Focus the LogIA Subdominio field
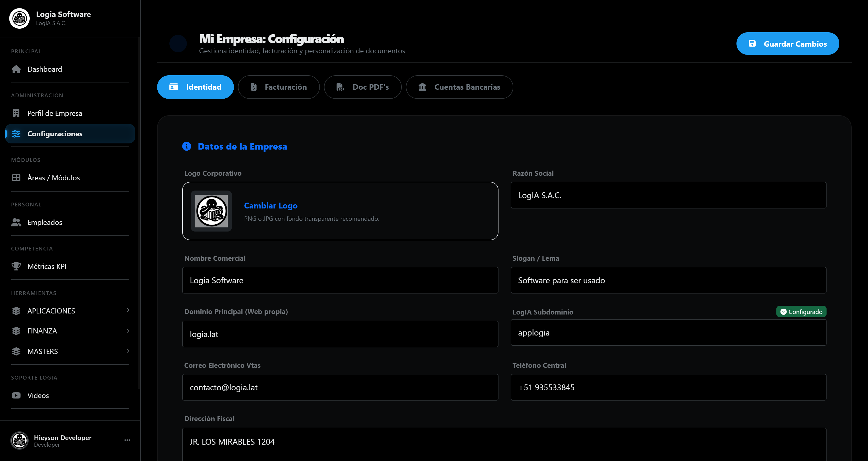The width and height of the screenshot is (868, 461). click(668, 332)
